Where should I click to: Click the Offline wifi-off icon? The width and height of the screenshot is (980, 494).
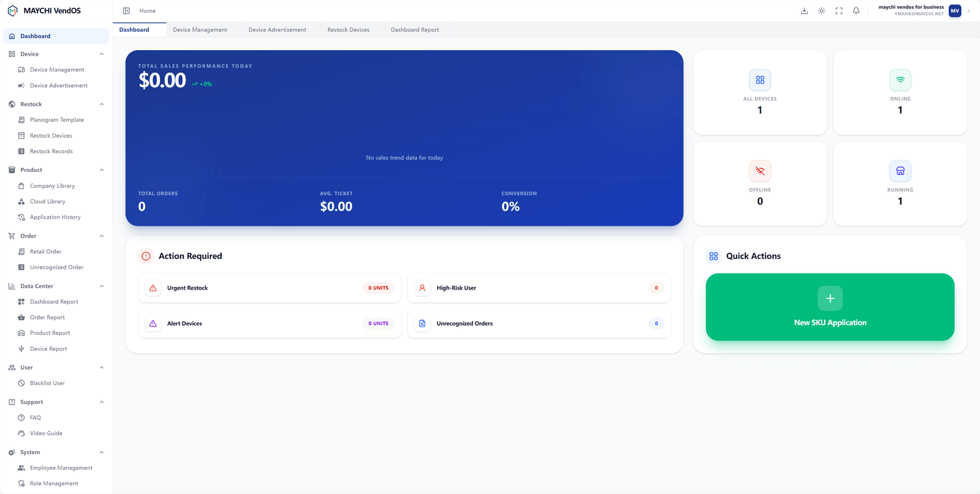pyautogui.click(x=760, y=171)
